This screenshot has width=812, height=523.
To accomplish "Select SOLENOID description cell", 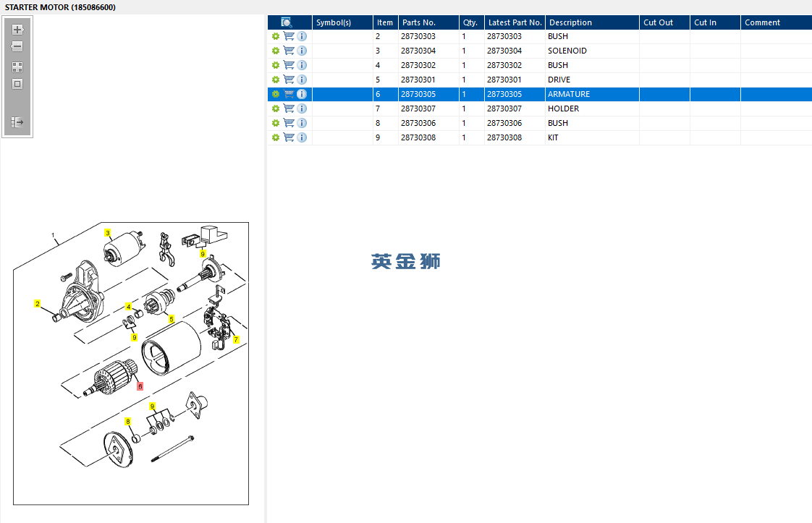I will [592, 51].
